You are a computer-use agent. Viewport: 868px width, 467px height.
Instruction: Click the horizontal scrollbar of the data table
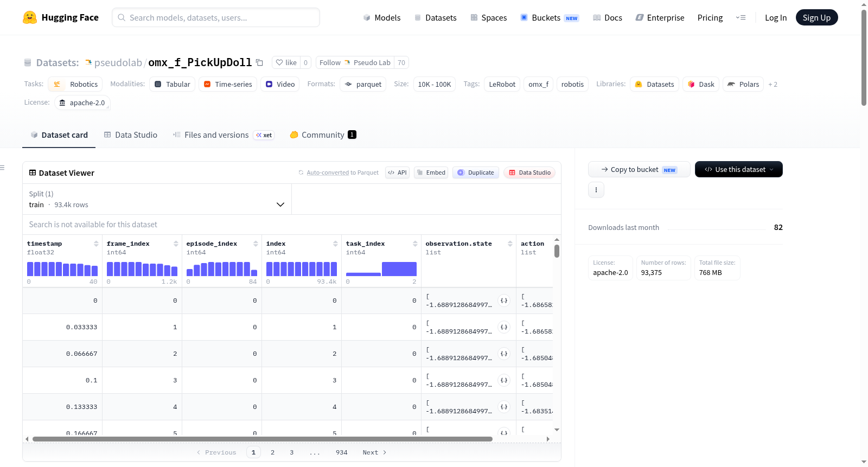pos(263,439)
